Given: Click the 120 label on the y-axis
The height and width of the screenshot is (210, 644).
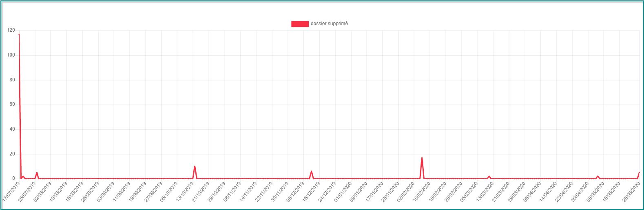Looking at the screenshot, I should pos(11,31).
